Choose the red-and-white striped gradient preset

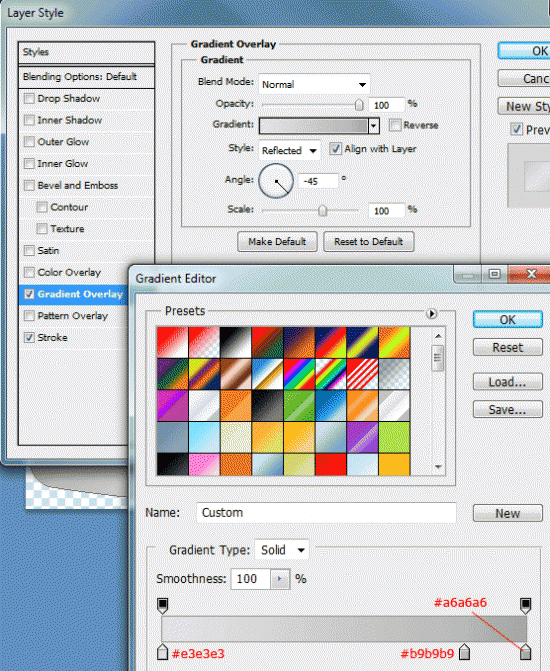click(x=363, y=374)
